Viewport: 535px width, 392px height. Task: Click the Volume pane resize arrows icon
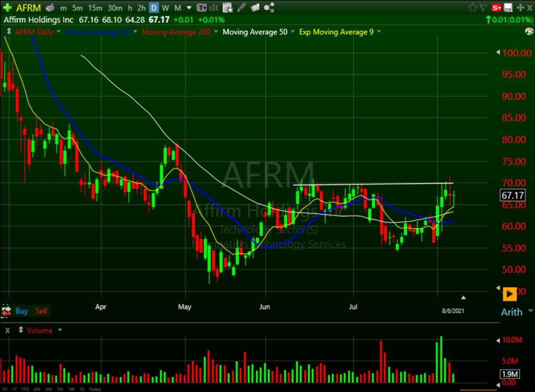click(21, 330)
